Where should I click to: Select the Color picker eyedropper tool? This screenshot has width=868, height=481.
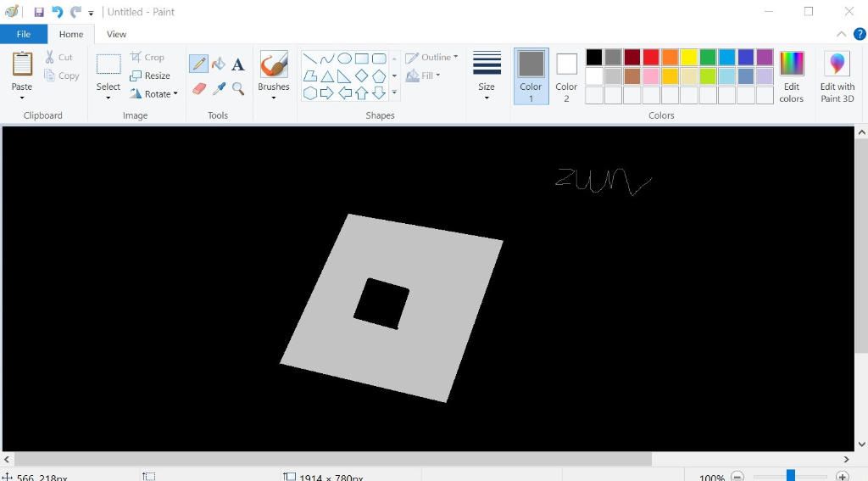pos(220,88)
